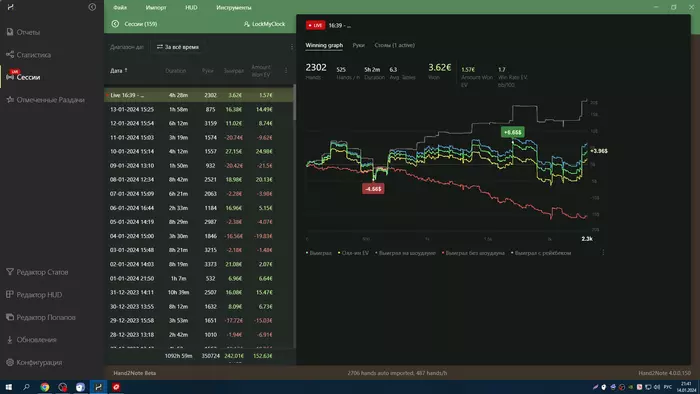Open the За всё время date filter

coord(178,47)
